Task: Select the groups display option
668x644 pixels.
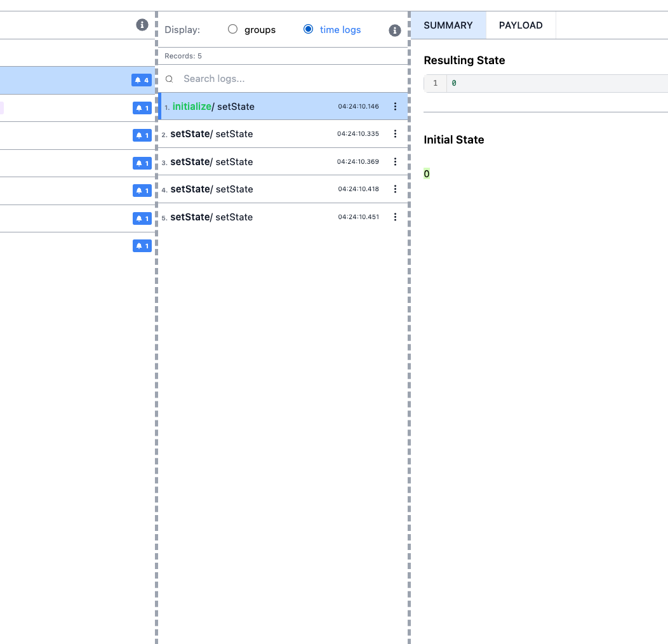Action: (x=232, y=29)
